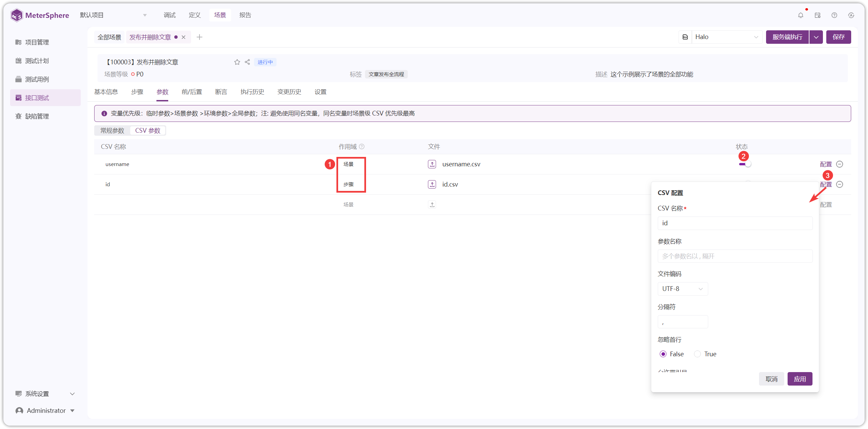
Task: Open the Halo environment dropdown
Action: 726,37
